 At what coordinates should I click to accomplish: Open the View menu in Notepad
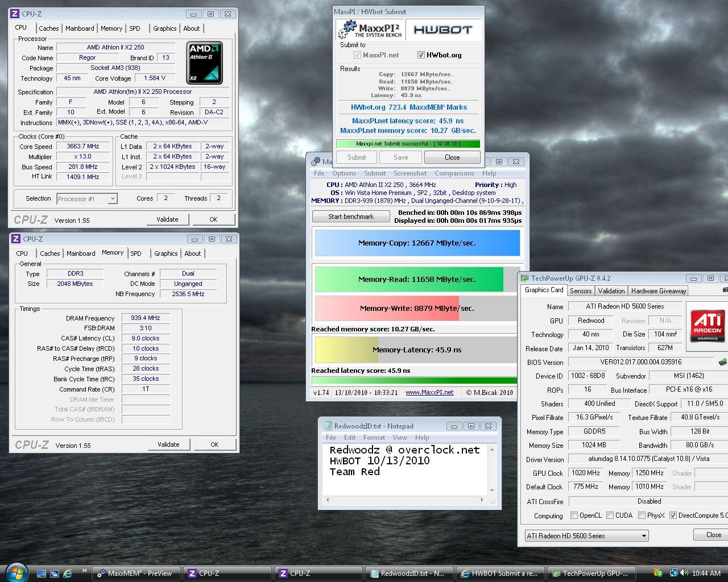click(400, 438)
